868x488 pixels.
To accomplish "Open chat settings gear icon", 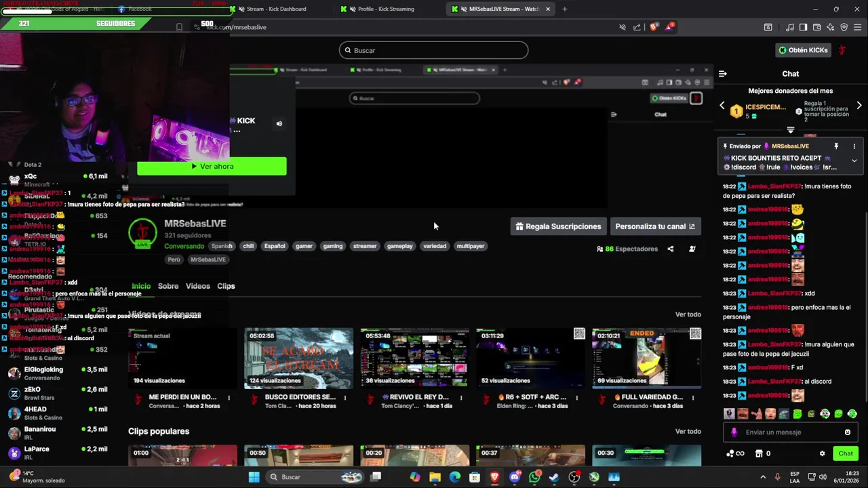I will pyautogui.click(x=823, y=453).
